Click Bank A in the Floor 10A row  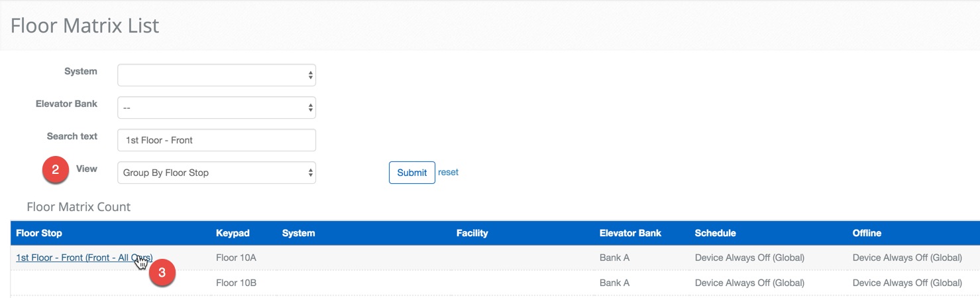[614, 258]
